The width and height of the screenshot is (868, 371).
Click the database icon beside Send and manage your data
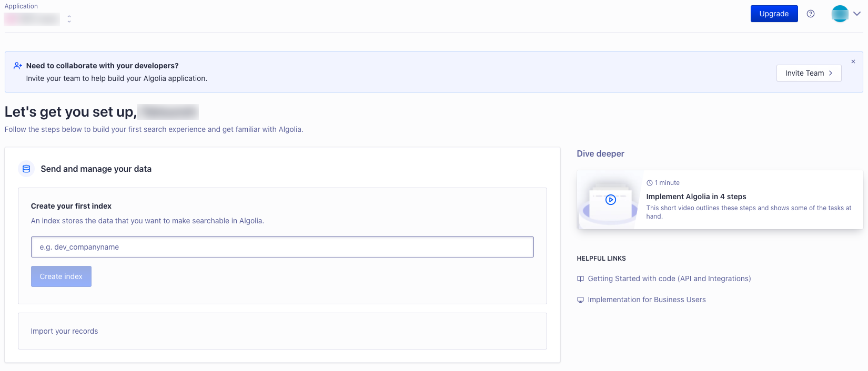coord(26,169)
